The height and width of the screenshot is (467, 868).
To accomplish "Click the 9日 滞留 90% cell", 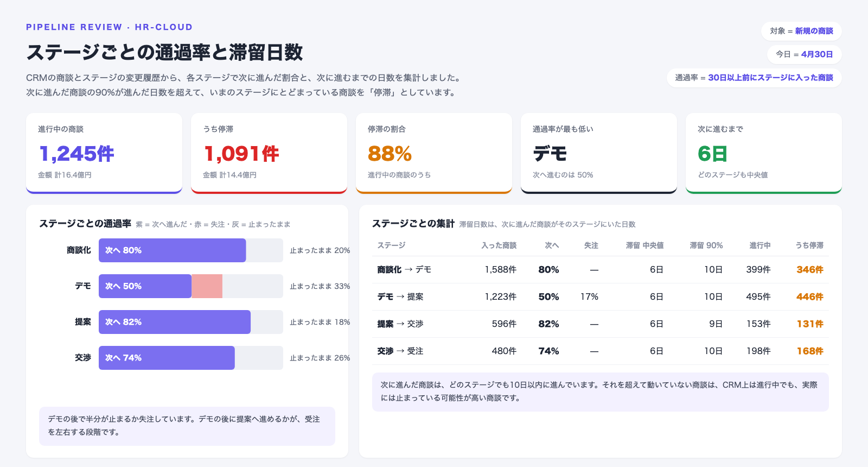I will coord(716,324).
